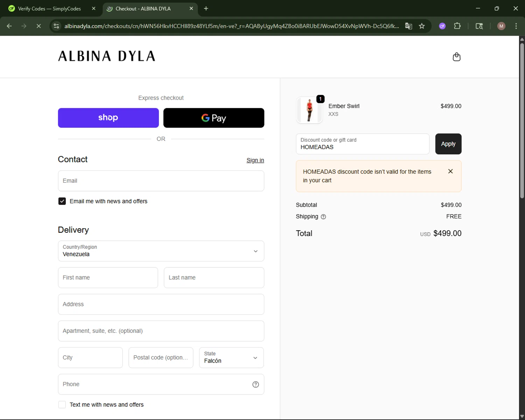This screenshot has width=525, height=420.
Task: Focus the Address field
Action: coord(161,304)
